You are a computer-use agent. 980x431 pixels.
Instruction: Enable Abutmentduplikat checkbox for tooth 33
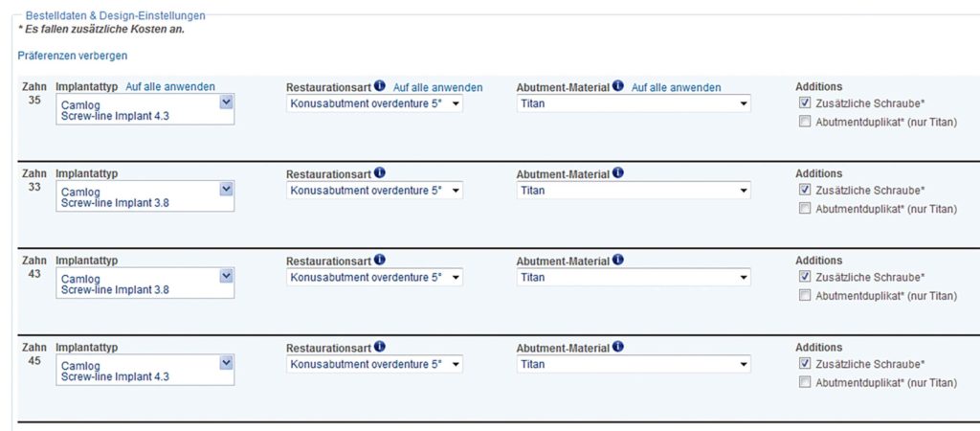pos(805,208)
